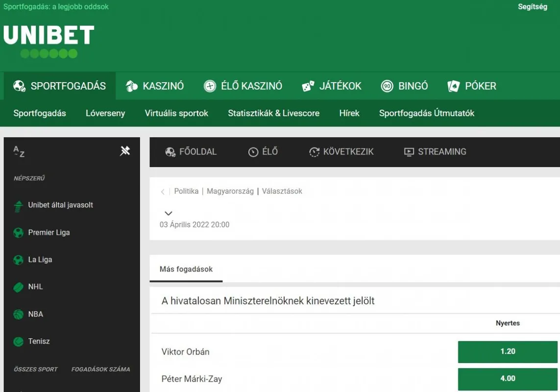Click the Streaming monitor icon
Image resolution: width=560 pixels, height=392 pixels.
[409, 152]
